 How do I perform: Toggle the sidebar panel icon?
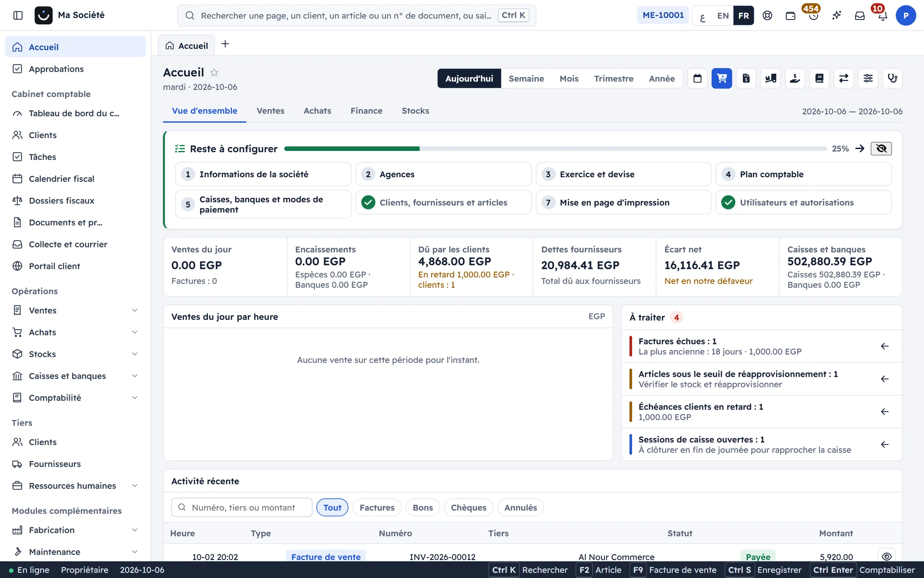tap(18, 15)
